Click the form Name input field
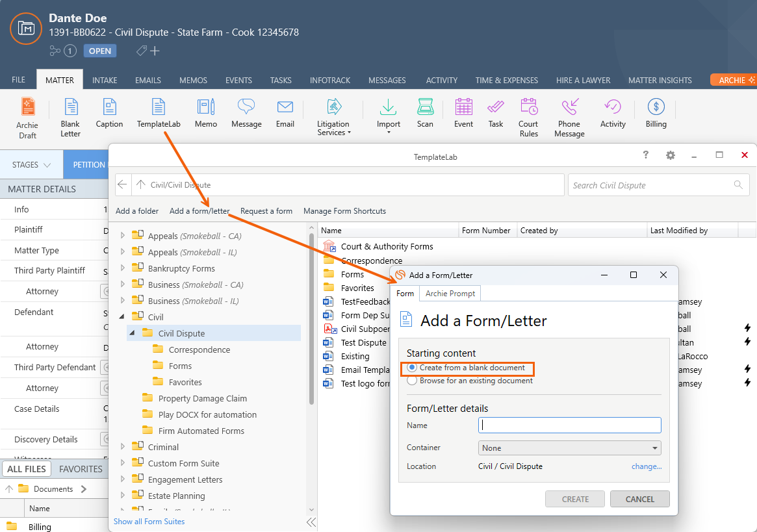This screenshot has height=532, width=757. click(x=570, y=425)
